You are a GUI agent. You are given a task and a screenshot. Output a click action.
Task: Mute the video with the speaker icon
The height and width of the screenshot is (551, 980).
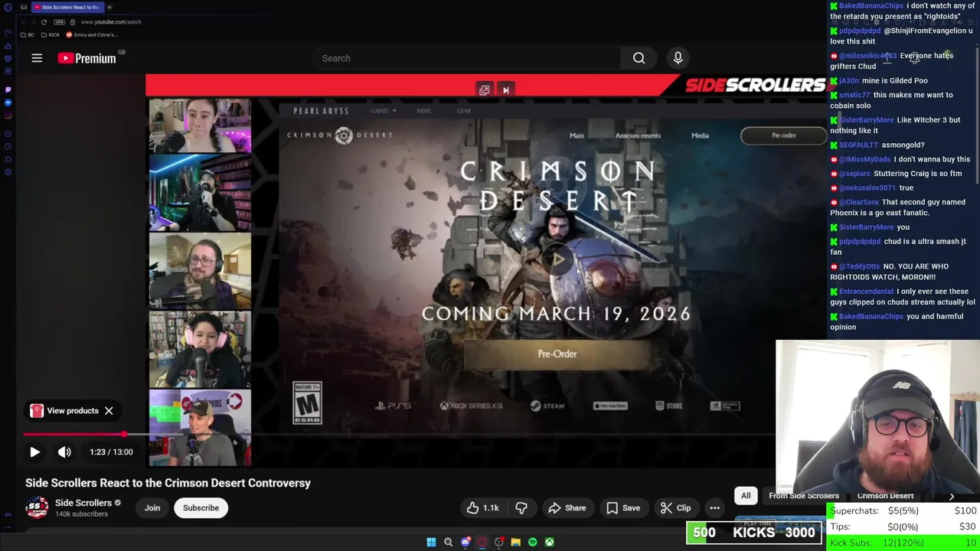click(64, 452)
